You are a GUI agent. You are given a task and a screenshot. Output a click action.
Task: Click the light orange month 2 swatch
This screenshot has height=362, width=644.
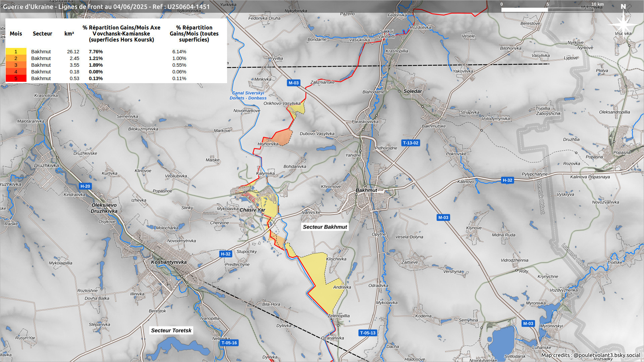coord(16,58)
